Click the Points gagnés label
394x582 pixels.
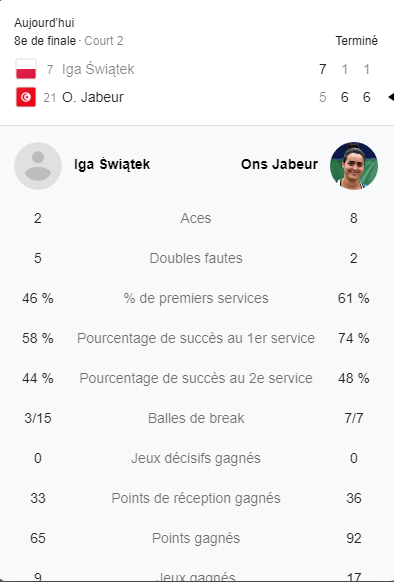[x=196, y=539]
